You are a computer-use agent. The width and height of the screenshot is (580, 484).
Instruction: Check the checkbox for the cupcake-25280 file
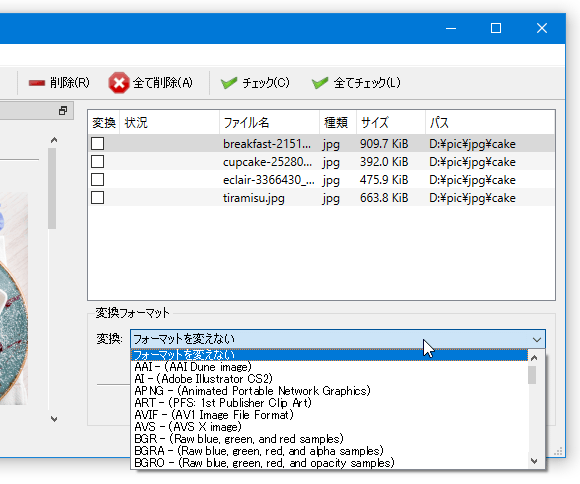[98, 162]
